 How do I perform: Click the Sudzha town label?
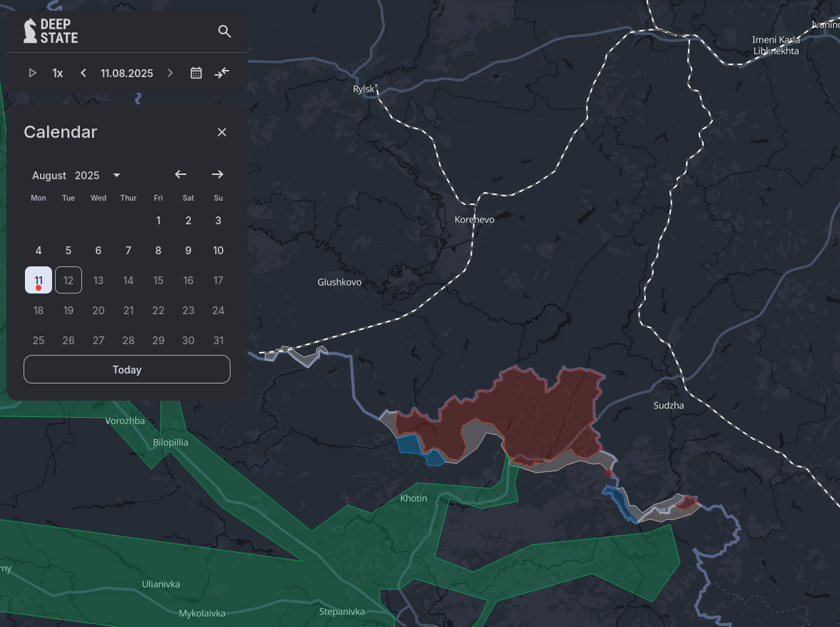pyautogui.click(x=669, y=405)
